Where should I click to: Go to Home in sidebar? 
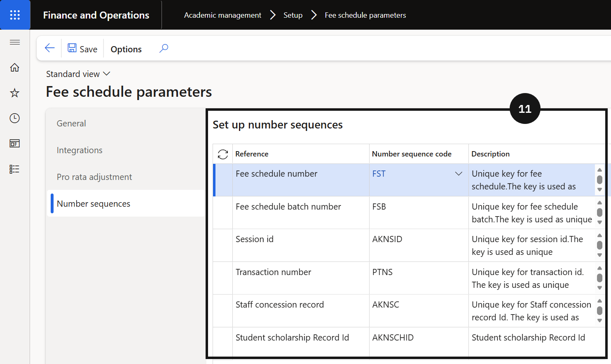coord(15,68)
